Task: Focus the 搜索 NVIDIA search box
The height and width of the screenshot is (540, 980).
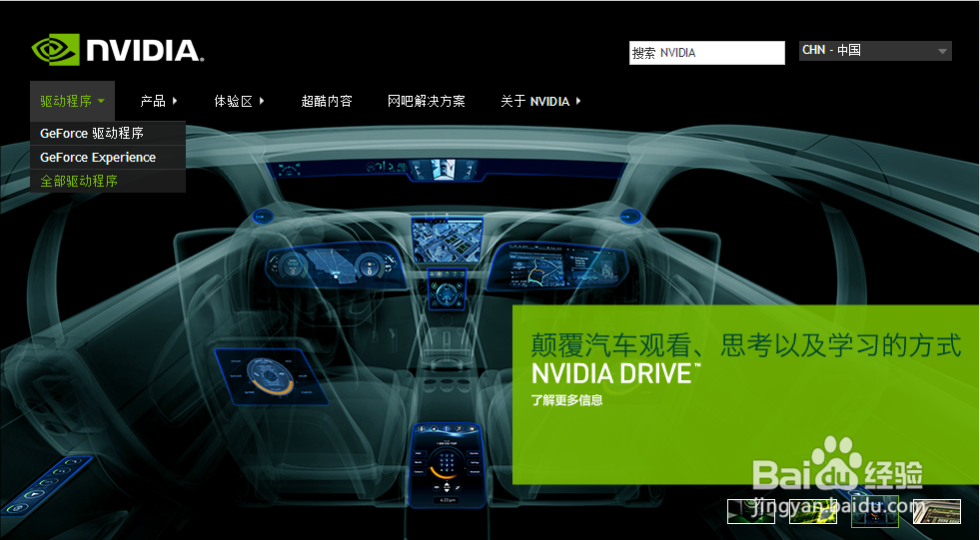Action: pyautogui.click(x=707, y=53)
